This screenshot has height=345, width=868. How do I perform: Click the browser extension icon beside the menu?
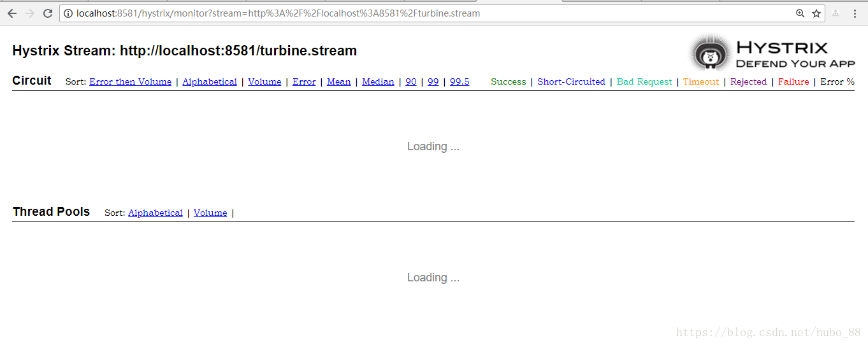[x=835, y=13]
